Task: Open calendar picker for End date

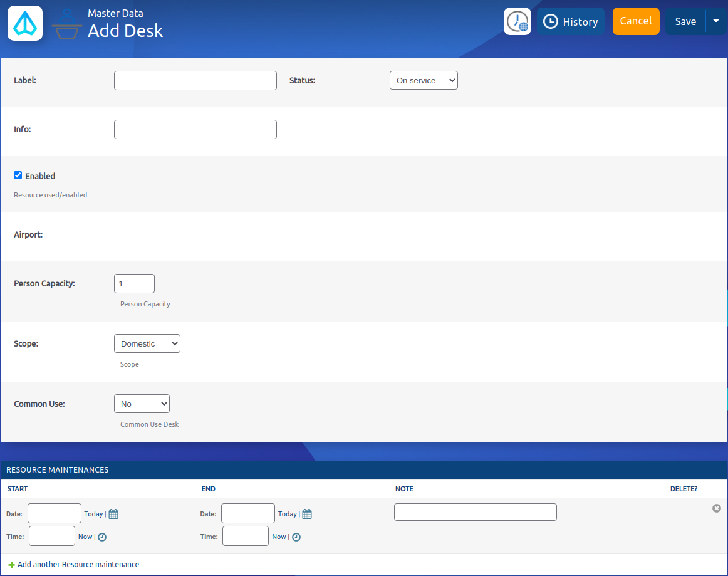Action: pos(307,514)
